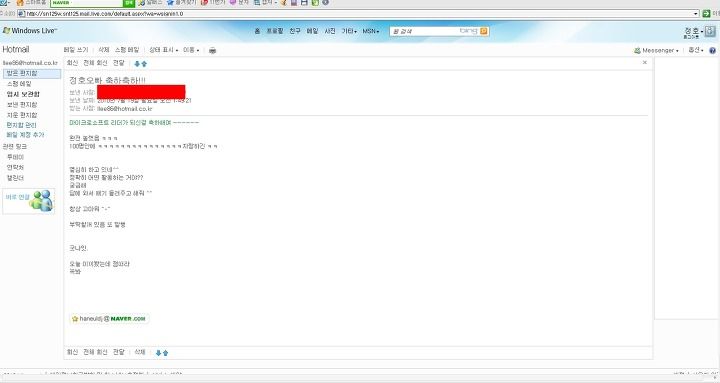The image size is (720, 383).
Task: Click the green Go arrow beside address bar
Action: coord(706,14)
